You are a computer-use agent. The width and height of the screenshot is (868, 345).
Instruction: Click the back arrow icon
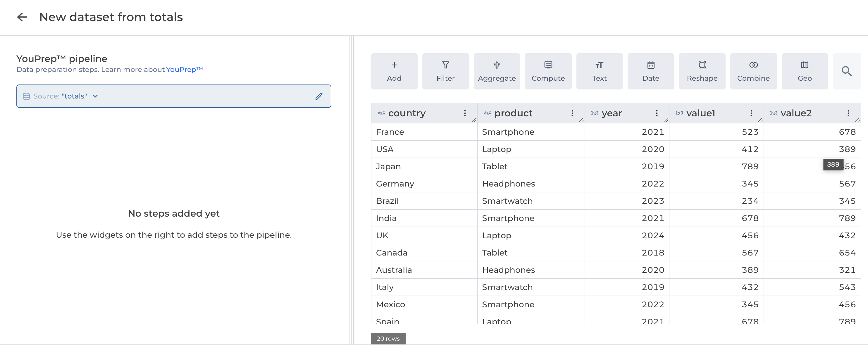22,17
